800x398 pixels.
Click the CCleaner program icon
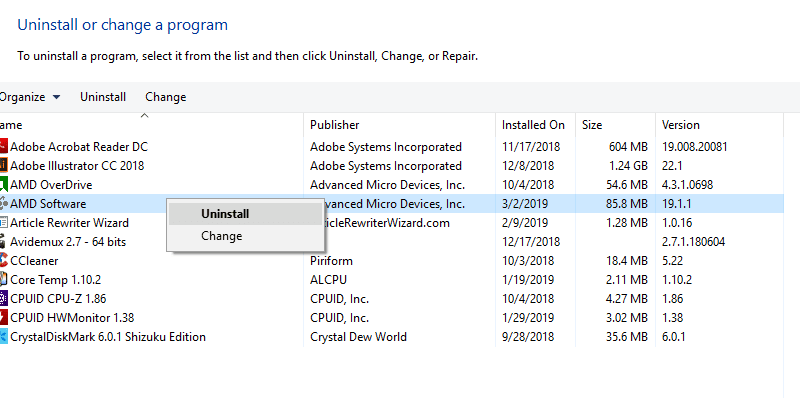coord(4,261)
